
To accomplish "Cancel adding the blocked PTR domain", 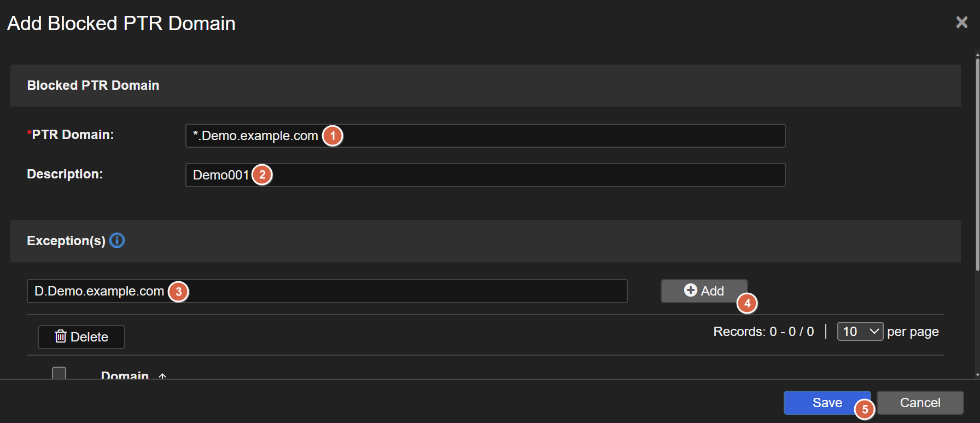I will pyautogui.click(x=920, y=403).
